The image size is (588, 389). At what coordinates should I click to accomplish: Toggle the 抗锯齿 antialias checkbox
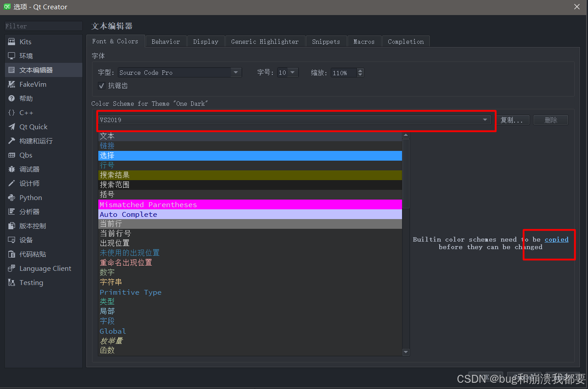tap(101, 85)
